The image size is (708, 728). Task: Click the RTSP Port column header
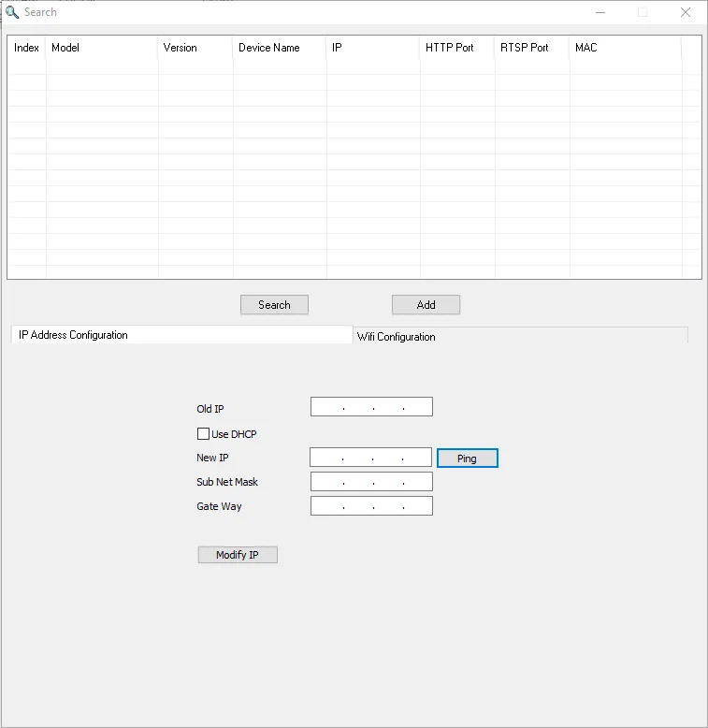click(532, 48)
